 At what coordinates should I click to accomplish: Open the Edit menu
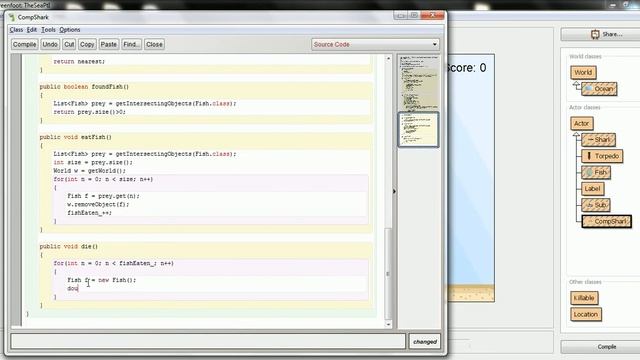[32, 30]
